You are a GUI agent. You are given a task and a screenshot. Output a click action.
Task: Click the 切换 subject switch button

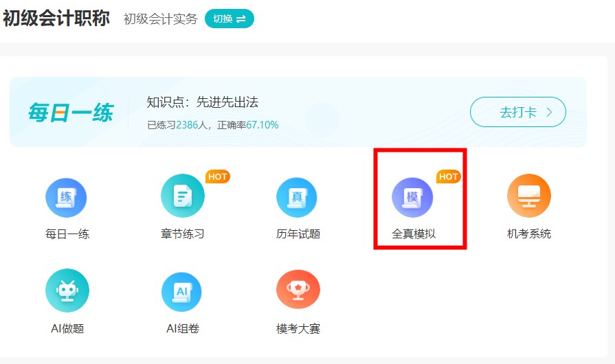click(229, 19)
